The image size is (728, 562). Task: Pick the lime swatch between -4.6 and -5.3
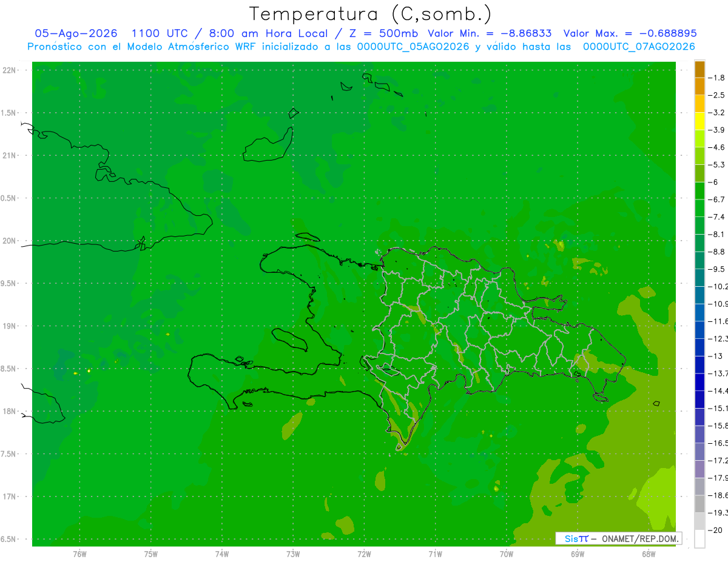click(x=699, y=156)
